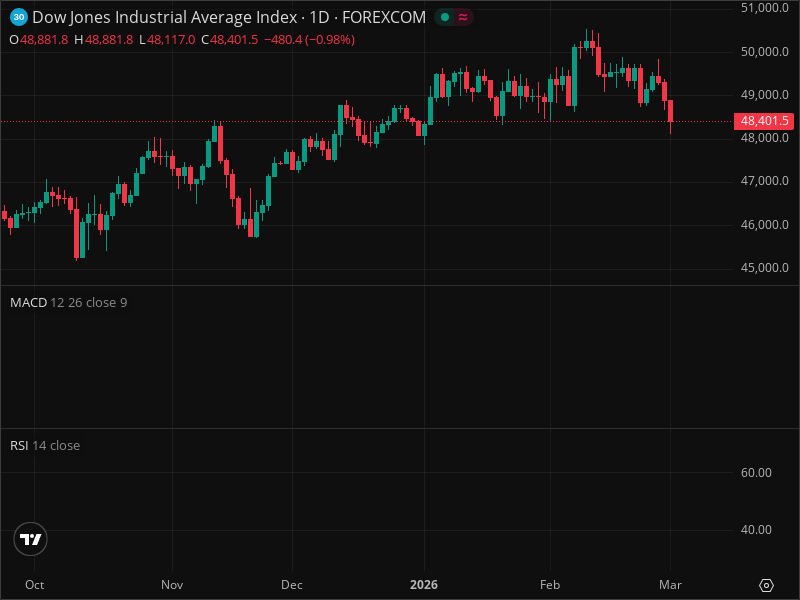This screenshot has width=800, height=600.
Task: Click the Feb time axis label
Action: click(550, 585)
